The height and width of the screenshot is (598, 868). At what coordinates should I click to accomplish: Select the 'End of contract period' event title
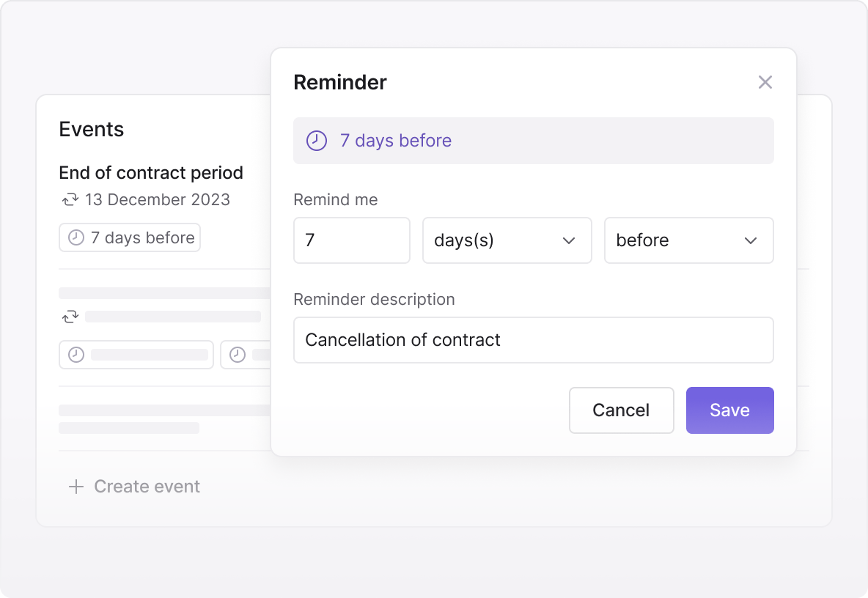(150, 173)
